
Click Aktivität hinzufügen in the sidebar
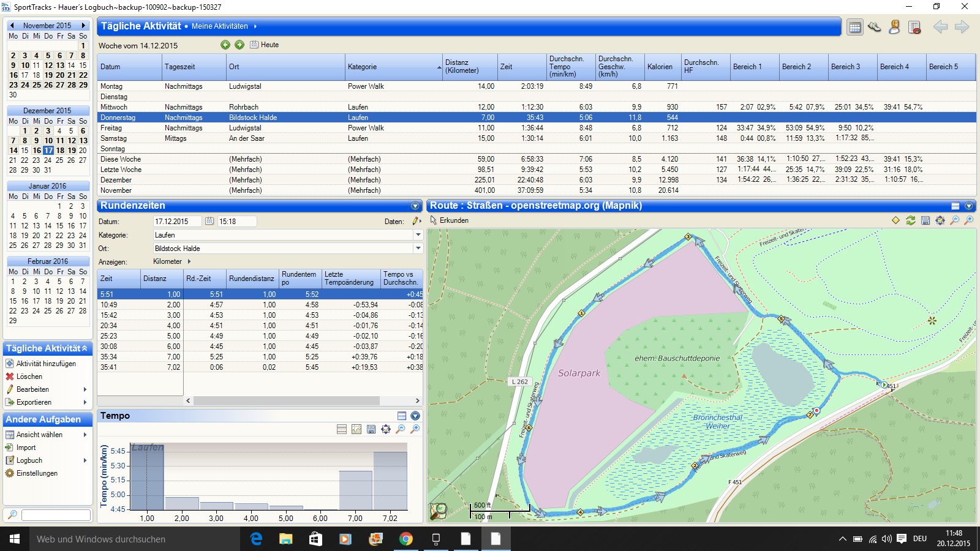point(46,364)
